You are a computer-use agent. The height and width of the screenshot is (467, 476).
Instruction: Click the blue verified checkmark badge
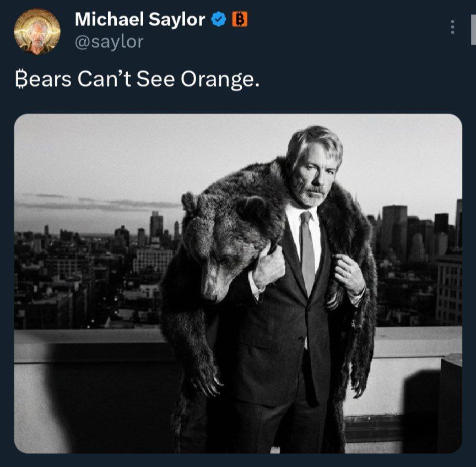(x=219, y=20)
